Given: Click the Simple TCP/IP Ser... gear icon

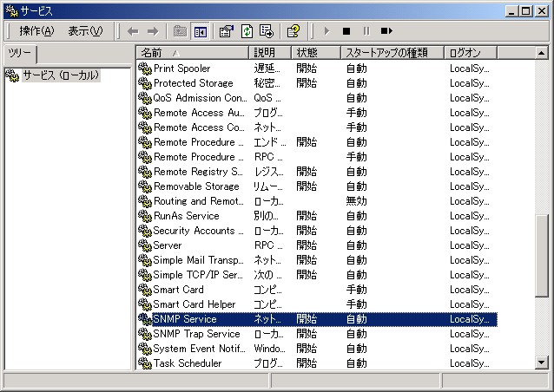Looking at the screenshot, I should pyautogui.click(x=144, y=275).
